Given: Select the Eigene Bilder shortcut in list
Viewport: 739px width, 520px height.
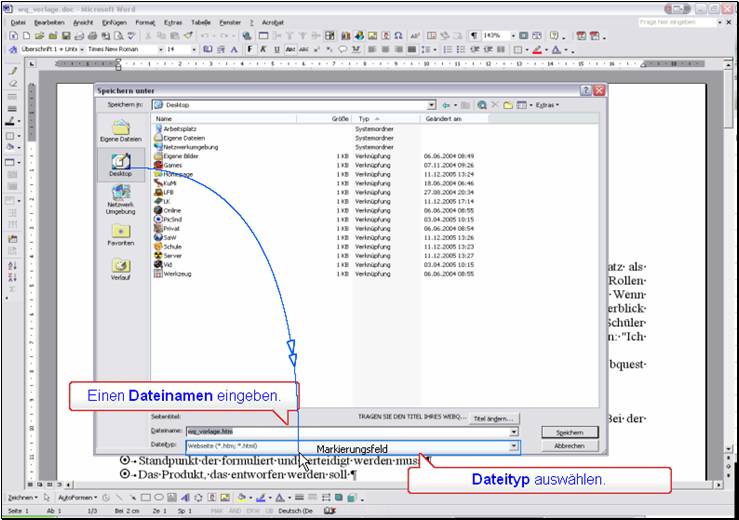Looking at the screenshot, I should (x=180, y=156).
